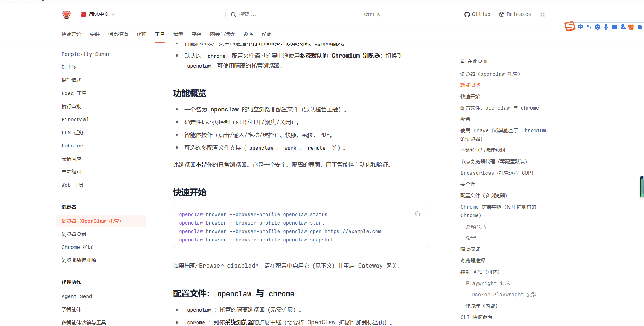644x326 pixels.
Task: Jump to 快速开始 in page outline
Action: click(470, 97)
